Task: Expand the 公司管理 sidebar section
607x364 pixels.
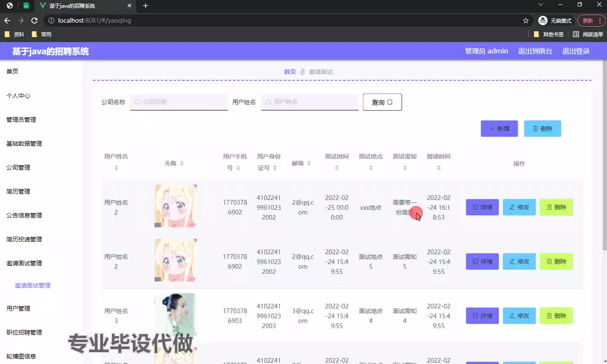Action: click(x=18, y=167)
